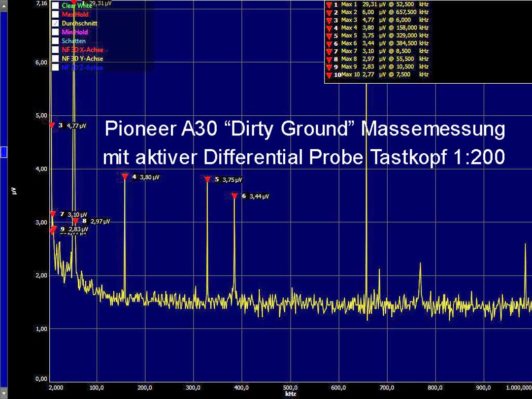Viewport: 532px width, 399px height.
Task: Click the 500,0 tick on frequency axis
Action: pyautogui.click(x=290, y=388)
